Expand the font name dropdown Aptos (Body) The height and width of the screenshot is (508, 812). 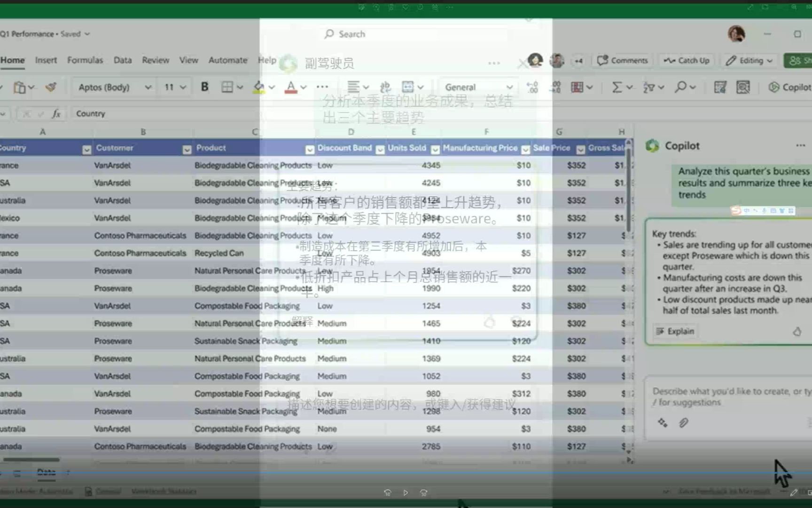pos(148,87)
